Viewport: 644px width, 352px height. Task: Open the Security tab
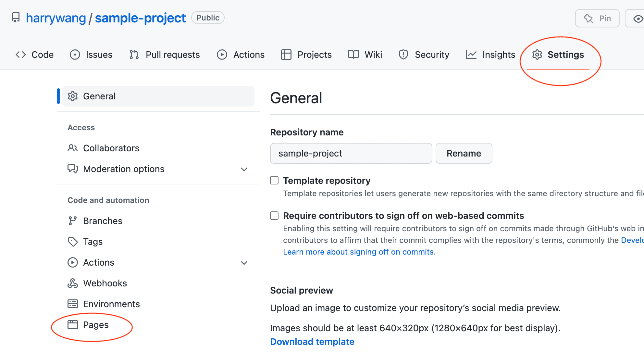point(424,55)
